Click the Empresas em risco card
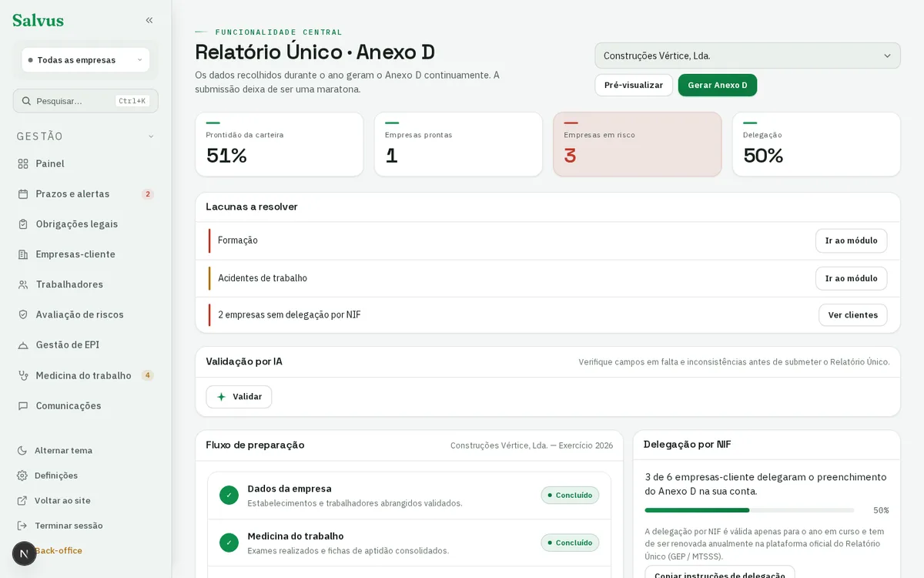Viewport: 924px width, 578px height. [x=638, y=144]
